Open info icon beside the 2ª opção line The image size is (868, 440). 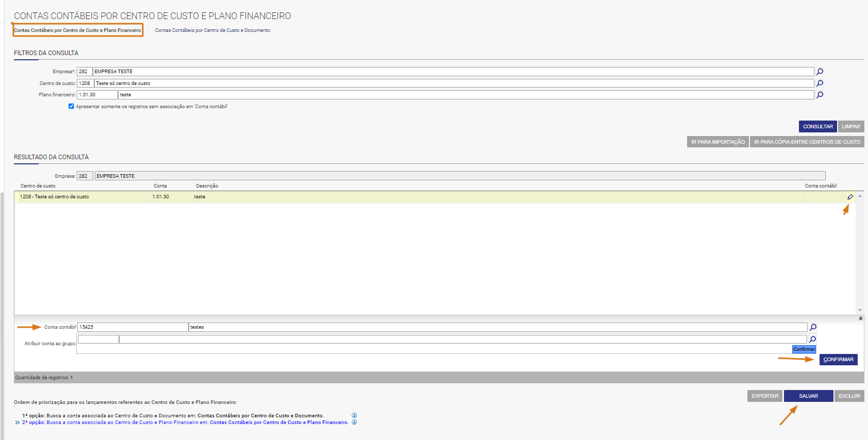(x=354, y=422)
